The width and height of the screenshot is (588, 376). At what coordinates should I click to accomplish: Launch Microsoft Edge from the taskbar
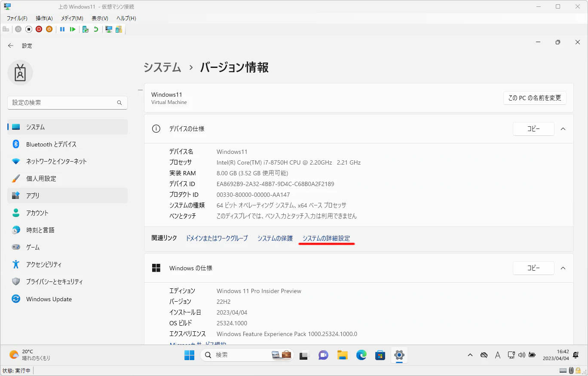coord(361,355)
